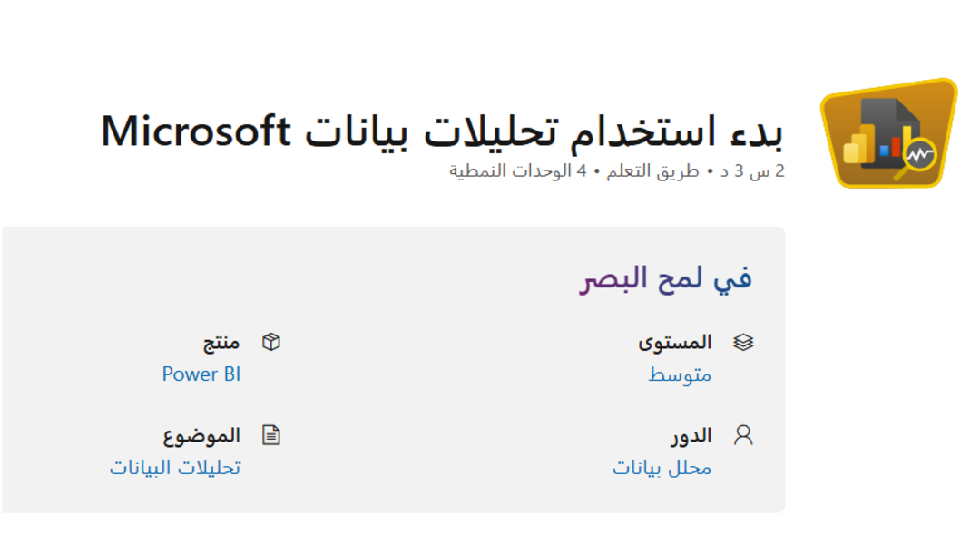Image resolution: width=980 pixels, height=544 pixels.
Task: Click the word Microsoft in the title
Action: tap(194, 131)
